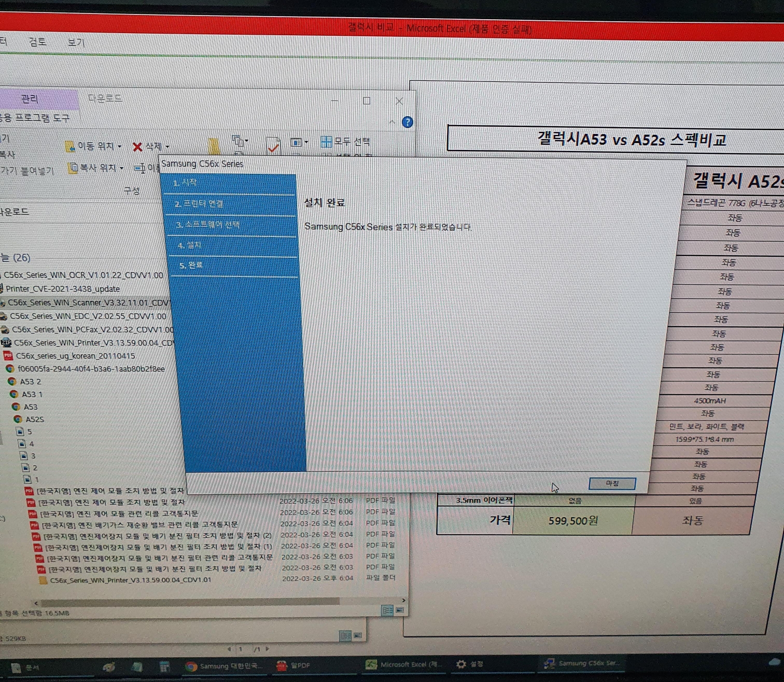Open Microsoft Excel taskbar item
Image resolution: width=784 pixels, height=682 pixels.
coord(403,664)
